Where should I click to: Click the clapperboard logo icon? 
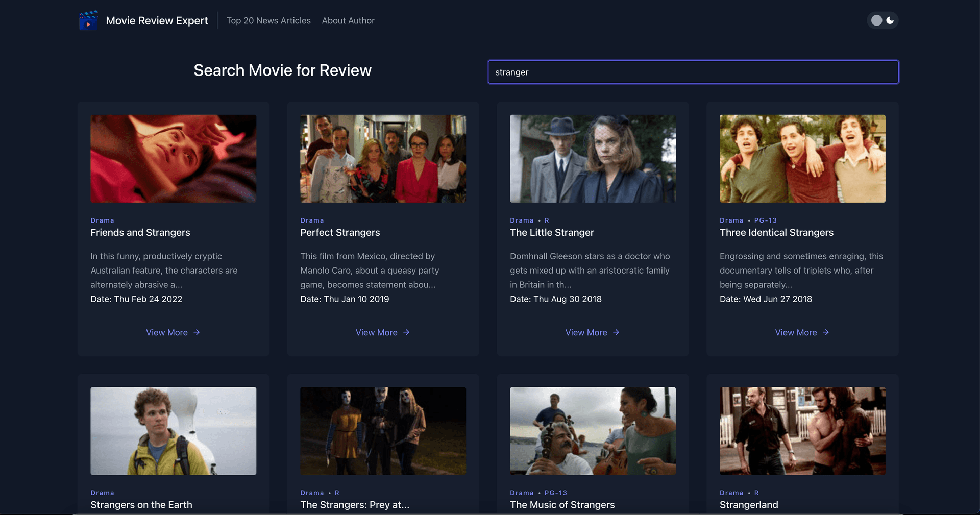click(88, 20)
